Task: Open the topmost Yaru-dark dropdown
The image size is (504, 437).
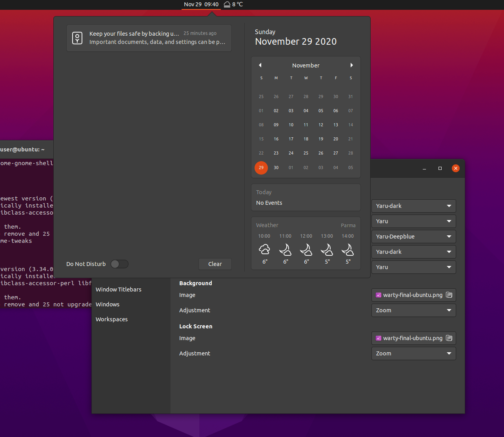Action: (x=413, y=206)
